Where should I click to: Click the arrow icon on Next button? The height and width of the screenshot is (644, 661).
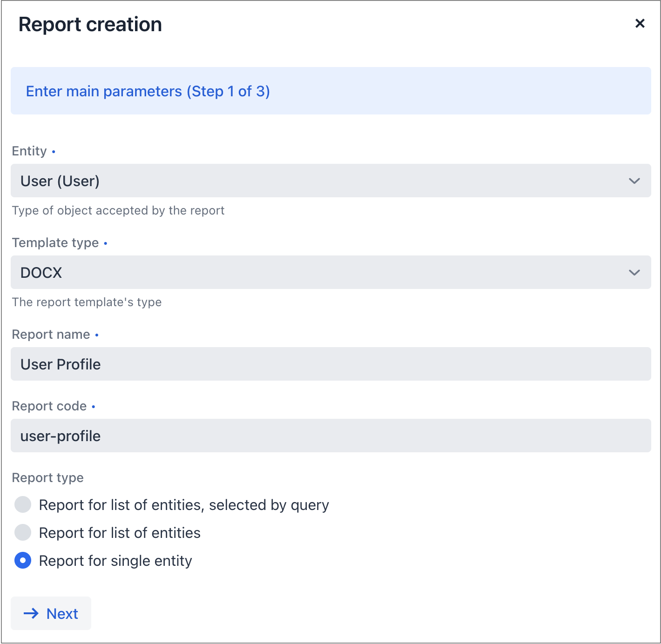(x=31, y=613)
